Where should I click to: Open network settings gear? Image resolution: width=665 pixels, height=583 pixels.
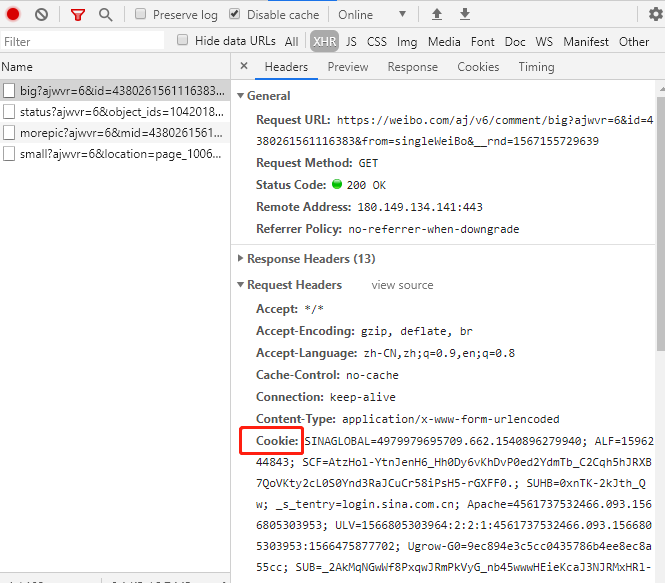point(656,14)
